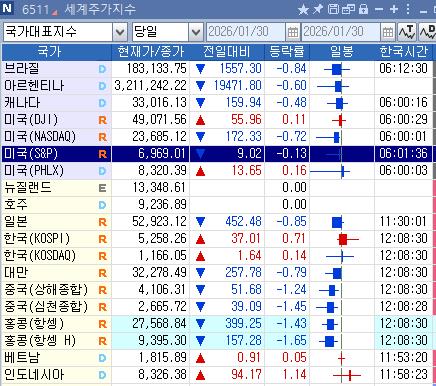Sort by 현재가/종가 column header

pos(150,52)
